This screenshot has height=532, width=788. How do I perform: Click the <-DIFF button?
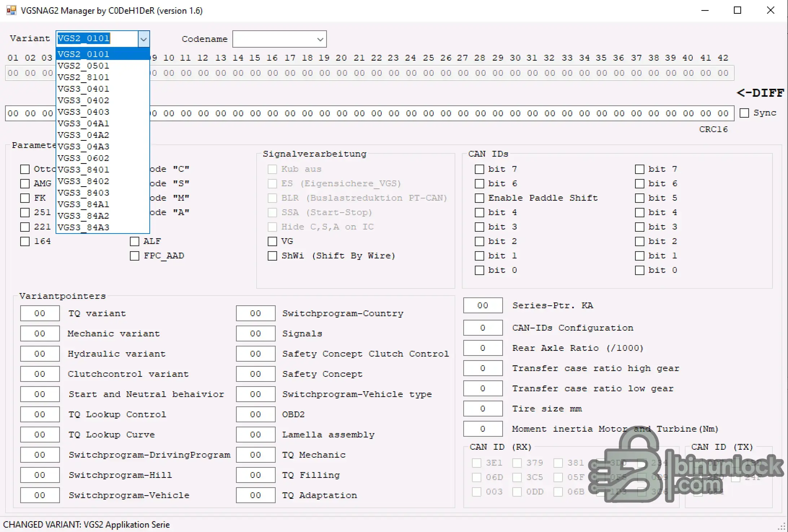(761, 93)
